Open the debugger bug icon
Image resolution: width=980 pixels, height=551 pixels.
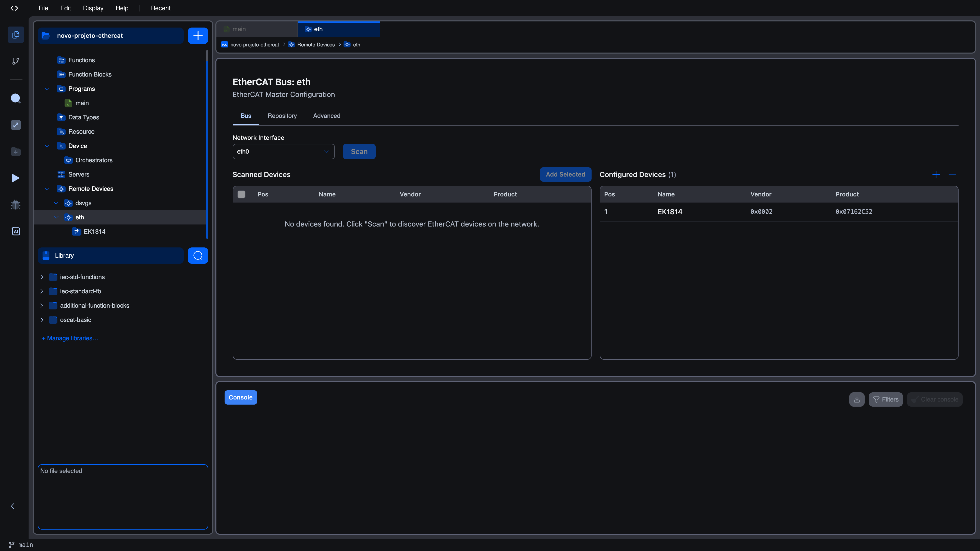tap(16, 205)
